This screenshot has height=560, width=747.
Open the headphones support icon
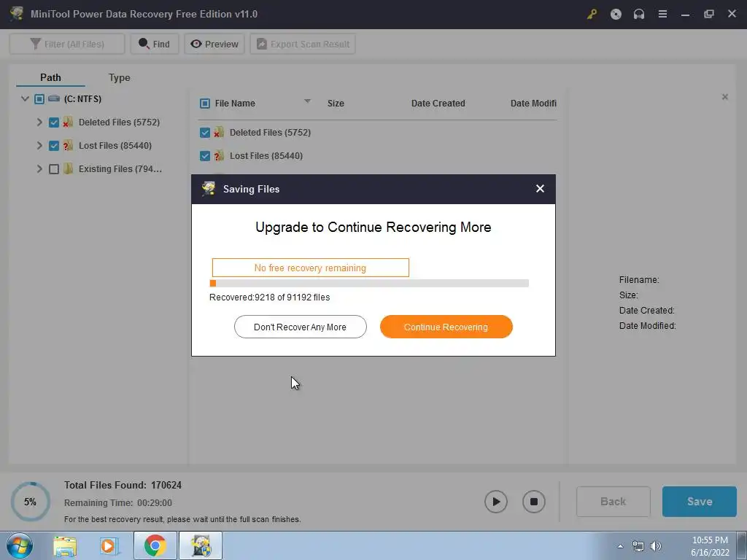(x=639, y=15)
